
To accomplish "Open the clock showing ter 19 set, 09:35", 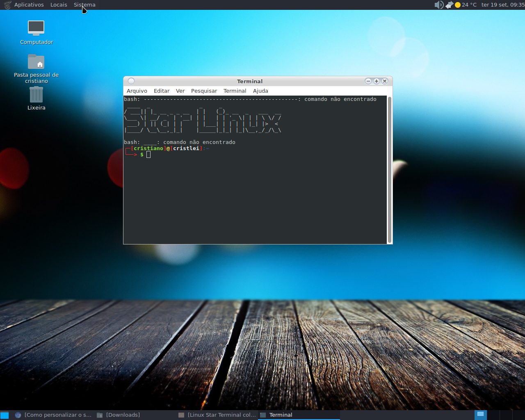I will [x=503, y=5].
